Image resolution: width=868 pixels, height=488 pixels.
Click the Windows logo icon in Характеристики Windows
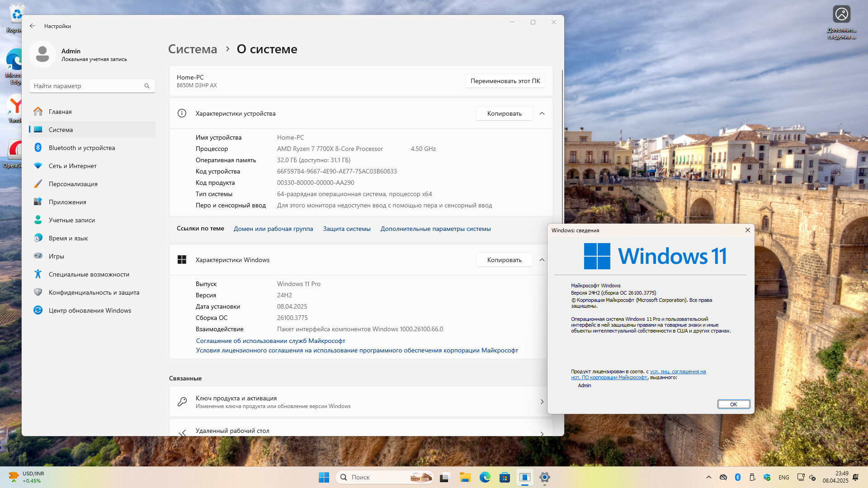[182, 260]
